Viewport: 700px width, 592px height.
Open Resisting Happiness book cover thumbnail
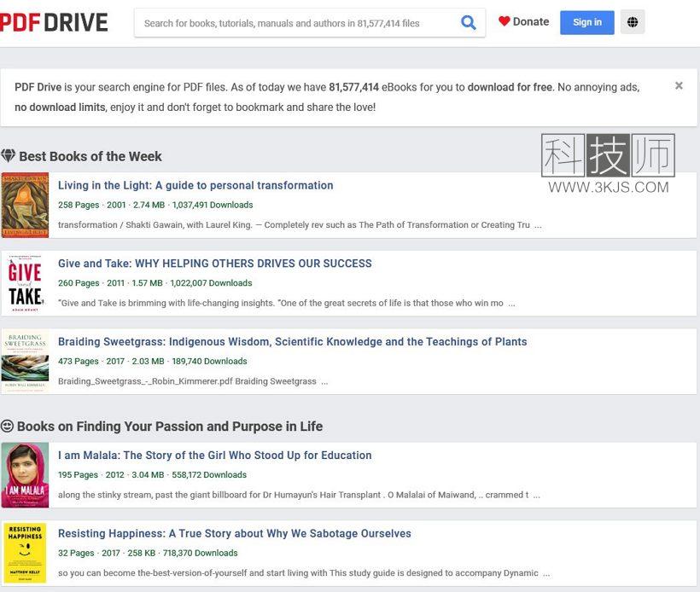click(x=25, y=554)
